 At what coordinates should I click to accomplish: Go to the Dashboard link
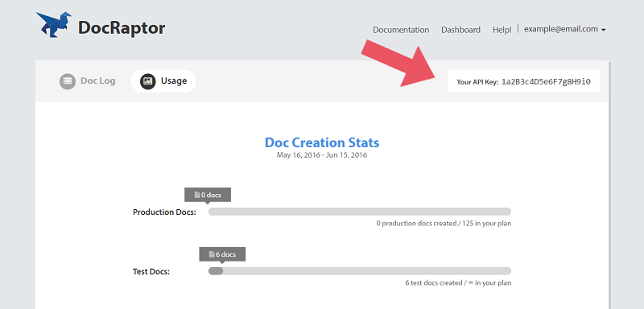460,30
